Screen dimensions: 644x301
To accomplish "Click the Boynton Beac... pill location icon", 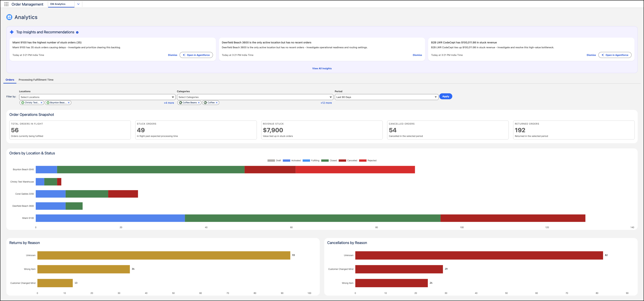I will coord(48,103).
